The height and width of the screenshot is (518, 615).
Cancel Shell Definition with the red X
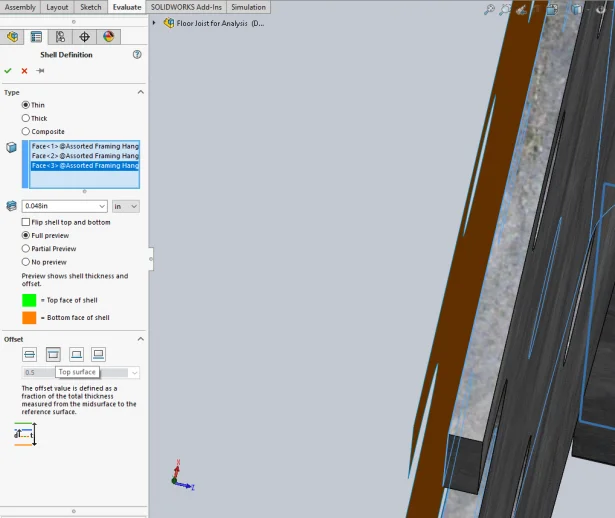click(24, 71)
